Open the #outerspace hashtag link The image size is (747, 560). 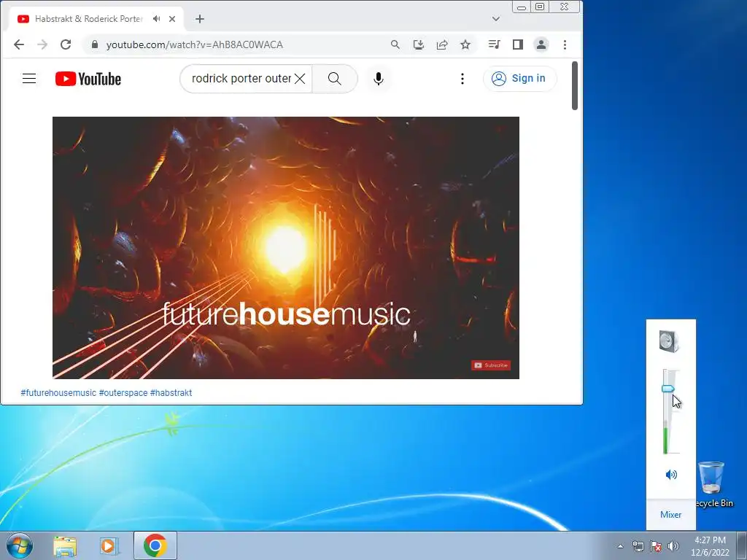(x=123, y=393)
